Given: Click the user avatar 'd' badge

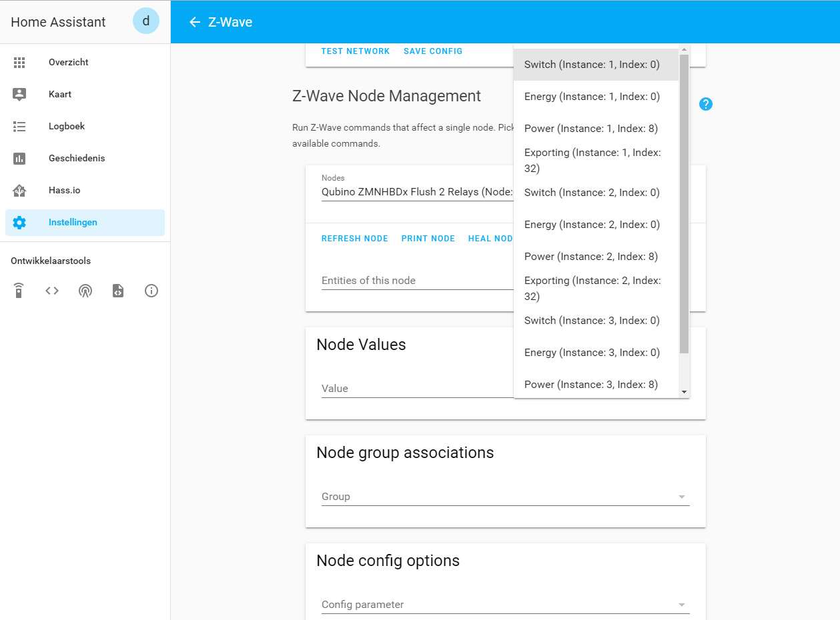Looking at the screenshot, I should pyautogui.click(x=146, y=21).
